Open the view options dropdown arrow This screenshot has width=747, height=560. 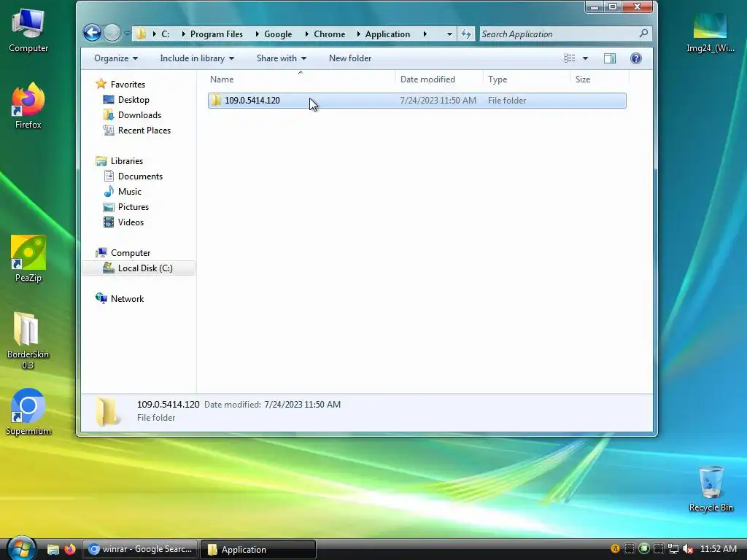coord(586,58)
